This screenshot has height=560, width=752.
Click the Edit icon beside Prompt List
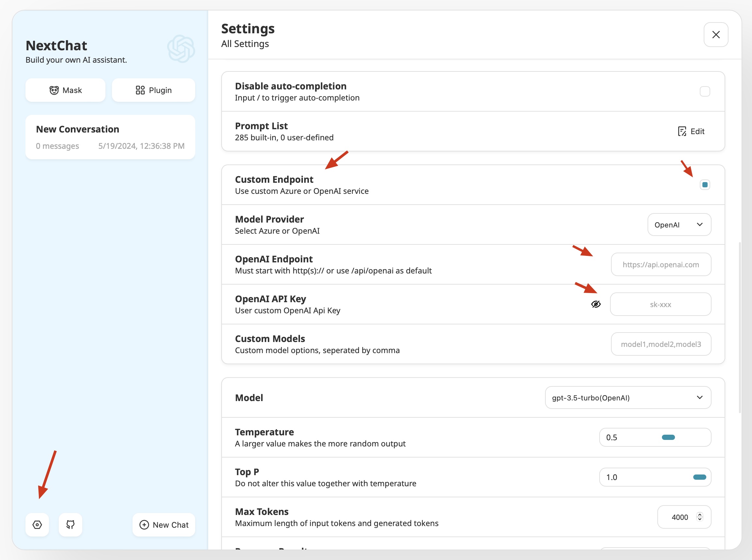[x=682, y=132]
